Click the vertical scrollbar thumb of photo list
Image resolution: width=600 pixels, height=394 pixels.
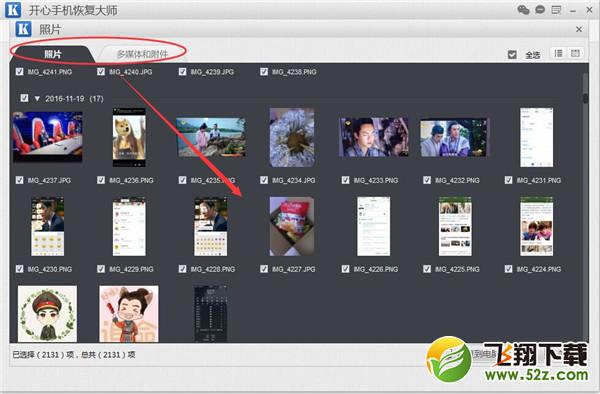585,98
